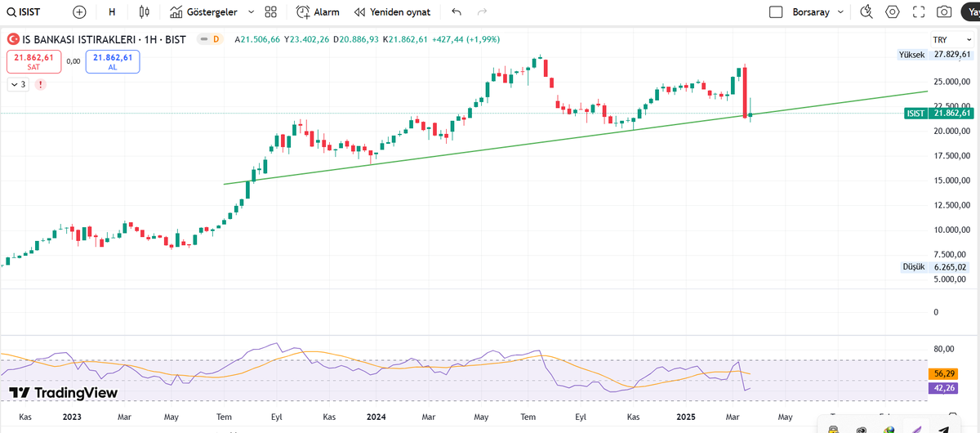The height and width of the screenshot is (433, 980).
Task: Click the +427,44 (+1,99%) change value
Action: click(465, 39)
